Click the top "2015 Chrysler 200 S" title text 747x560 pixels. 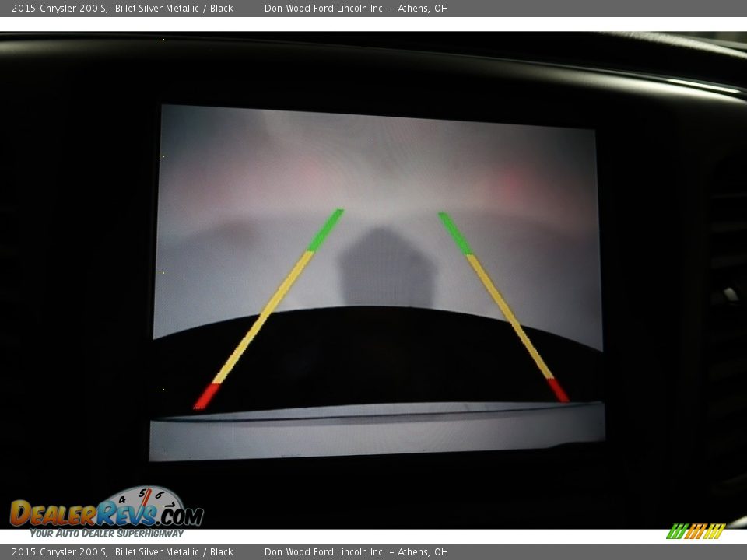pos(59,9)
